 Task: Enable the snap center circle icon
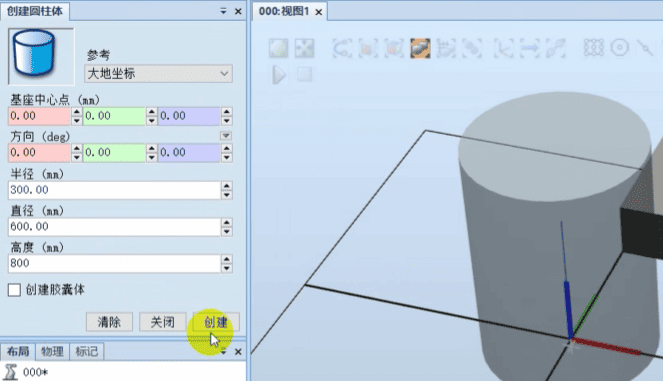point(619,48)
